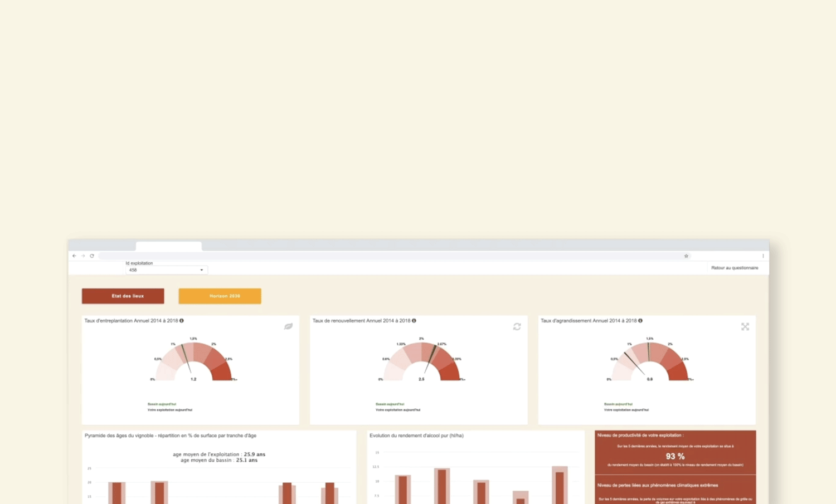Viewport: 836px width, 504px height.
Task: Follow the Retour au questionnaire link
Action: click(x=735, y=268)
